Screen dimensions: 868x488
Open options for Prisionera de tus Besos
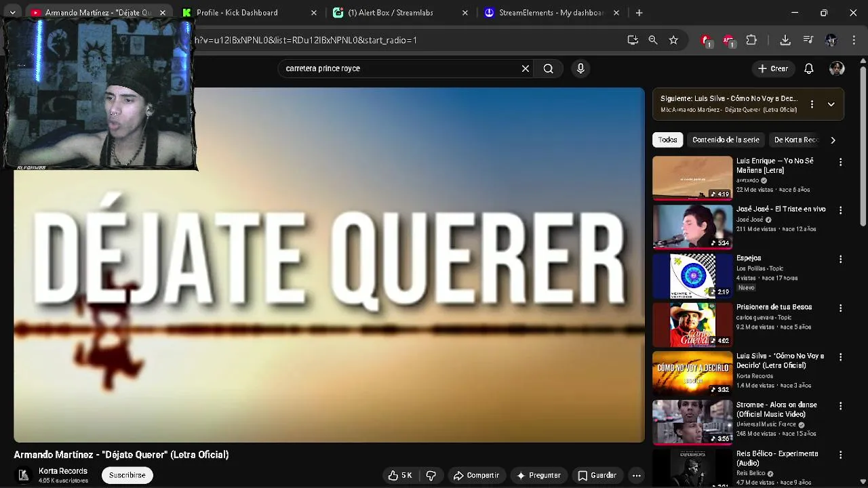[840, 308]
